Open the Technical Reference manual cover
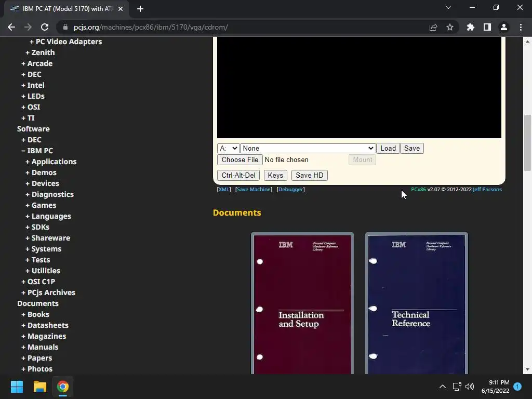This screenshot has width=532, height=399. [417, 303]
